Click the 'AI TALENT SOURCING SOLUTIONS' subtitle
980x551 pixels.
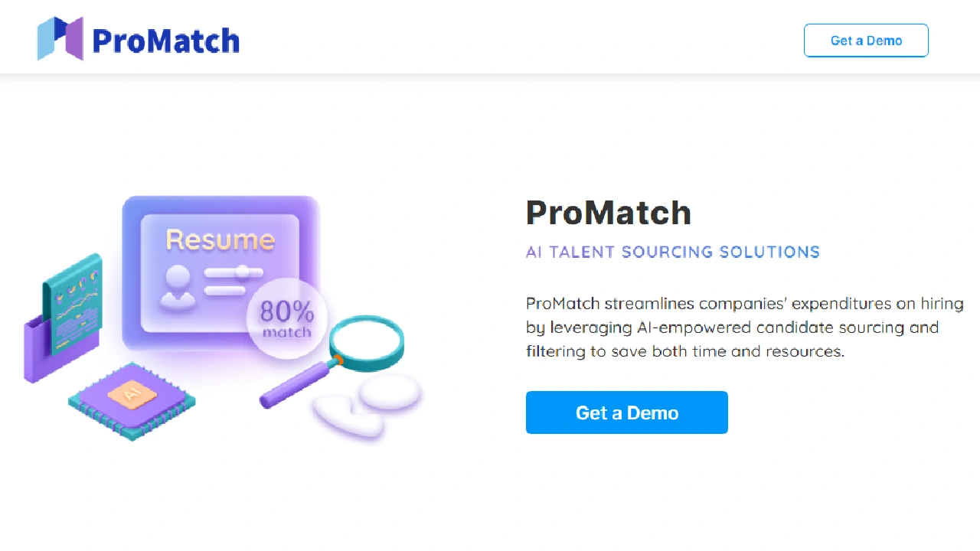pos(672,252)
